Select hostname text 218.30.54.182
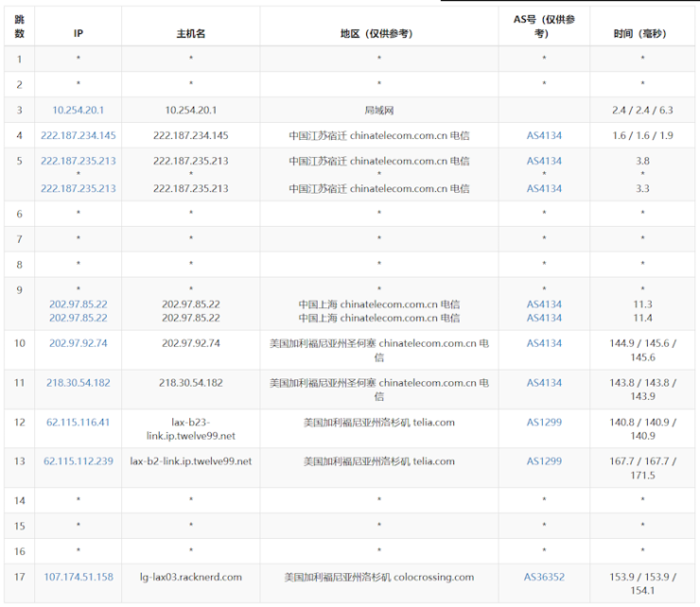Viewport: 700px width, 607px height. pos(191,383)
